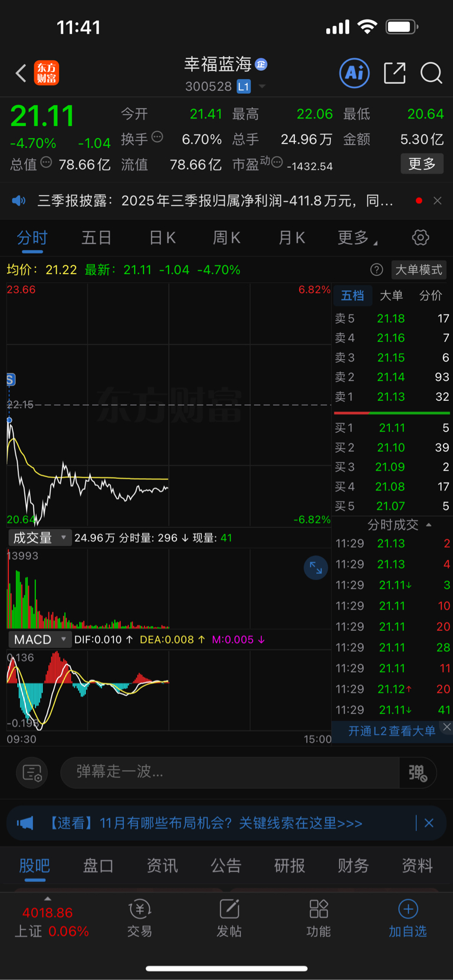Switch to 周K chart tab

tap(226, 238)
